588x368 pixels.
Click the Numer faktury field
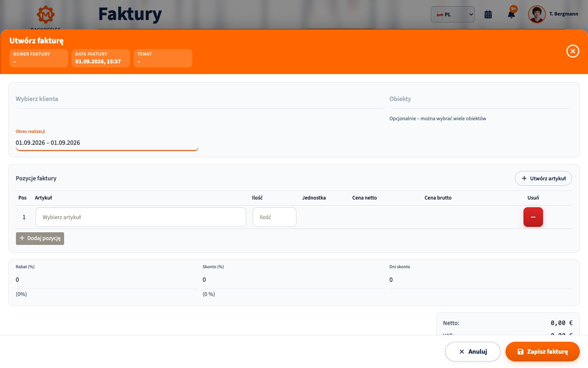[39, 58]
